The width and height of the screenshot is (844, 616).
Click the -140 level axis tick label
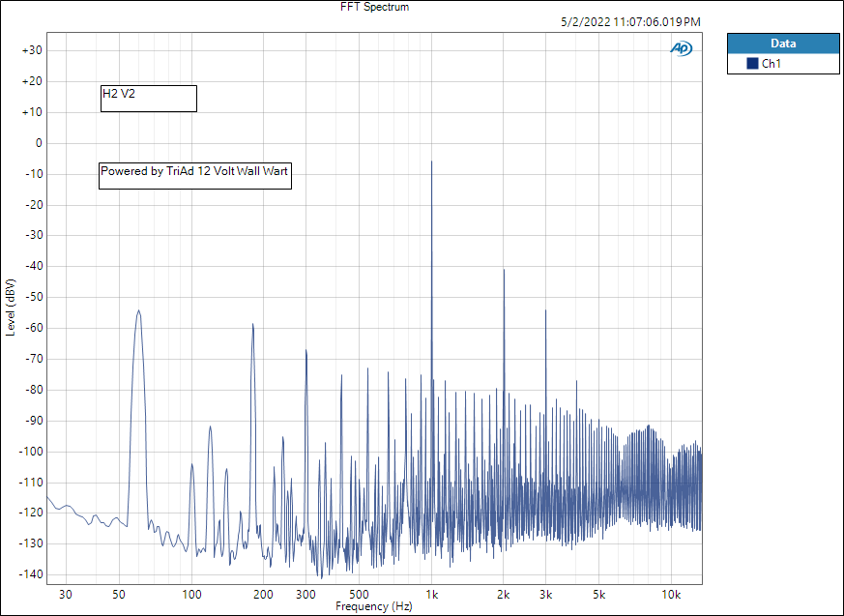pos(30,574)
